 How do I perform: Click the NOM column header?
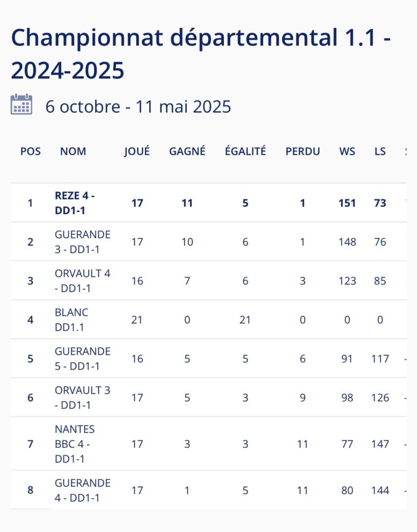point(73,151)
